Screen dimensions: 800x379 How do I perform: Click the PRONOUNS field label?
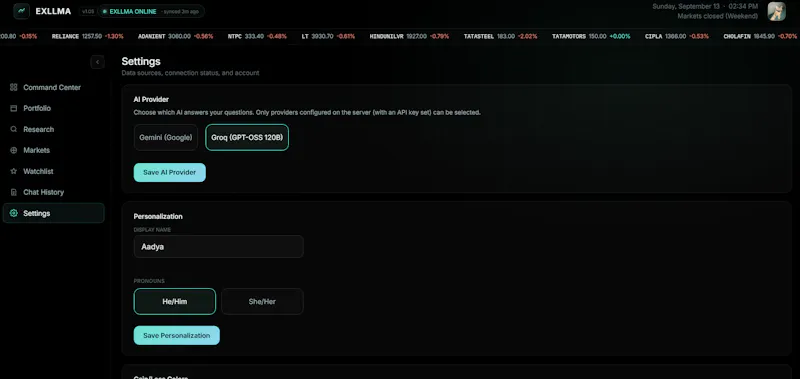[149, 281]
